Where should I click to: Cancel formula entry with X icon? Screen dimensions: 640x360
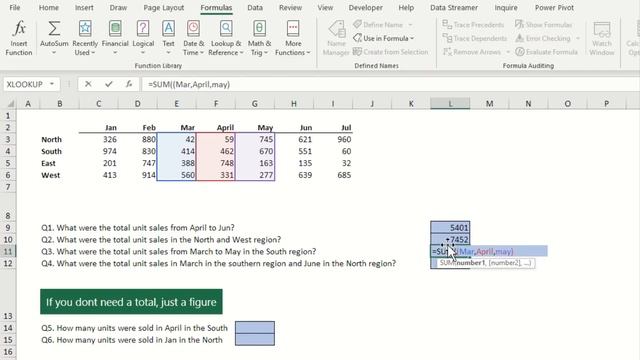coord(88,84)
